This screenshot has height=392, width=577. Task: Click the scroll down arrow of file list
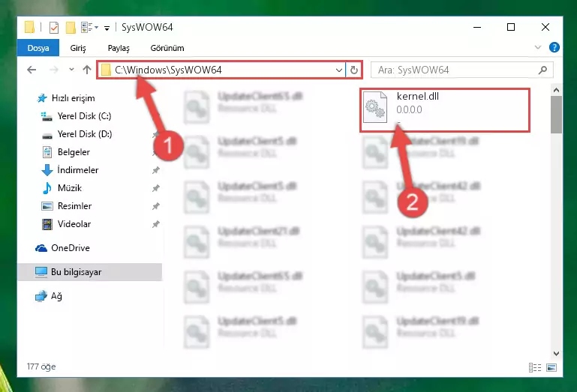pyautogui.click(x=556, y=353)
